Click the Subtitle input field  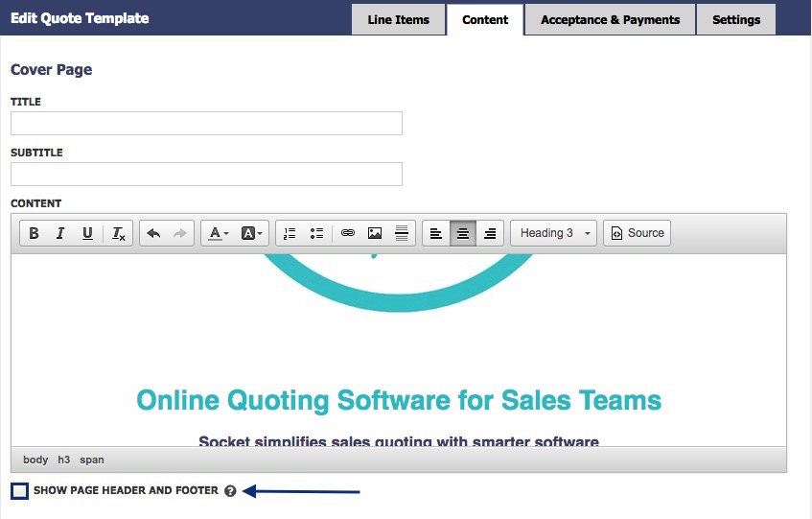(x=206, y=174)
